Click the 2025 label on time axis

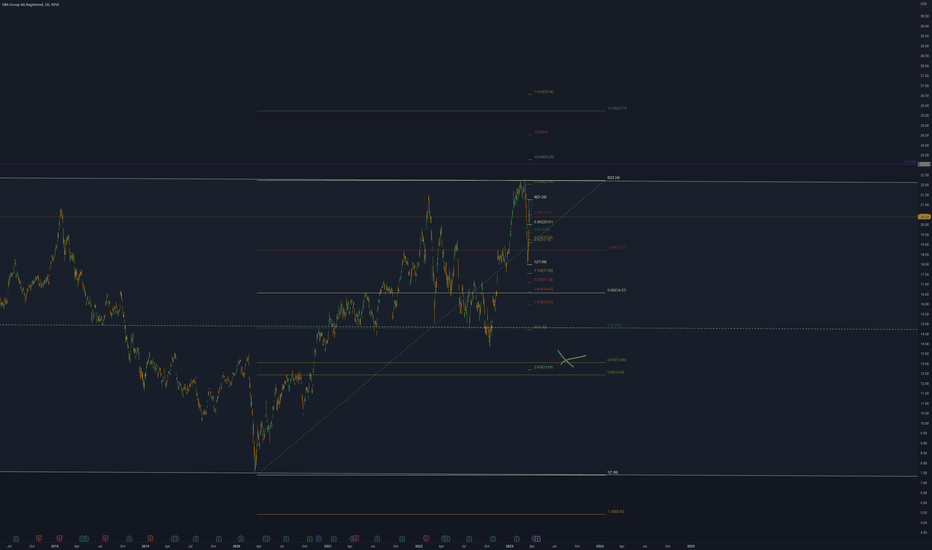coord(691,546)
